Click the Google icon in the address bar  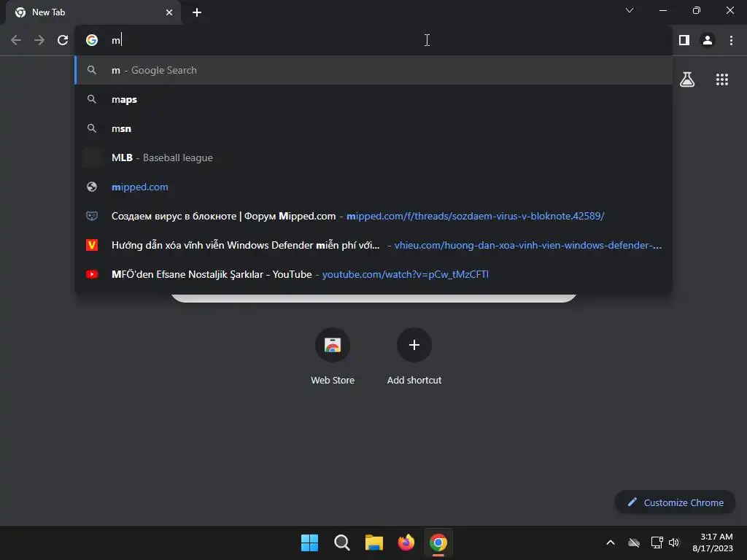click(92, 40)
